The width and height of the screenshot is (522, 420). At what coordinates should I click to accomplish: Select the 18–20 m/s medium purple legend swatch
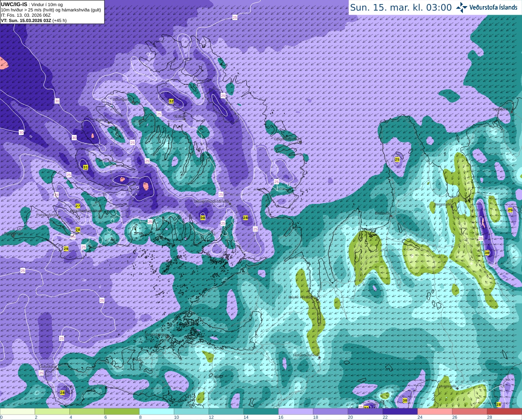click(331, 411)
